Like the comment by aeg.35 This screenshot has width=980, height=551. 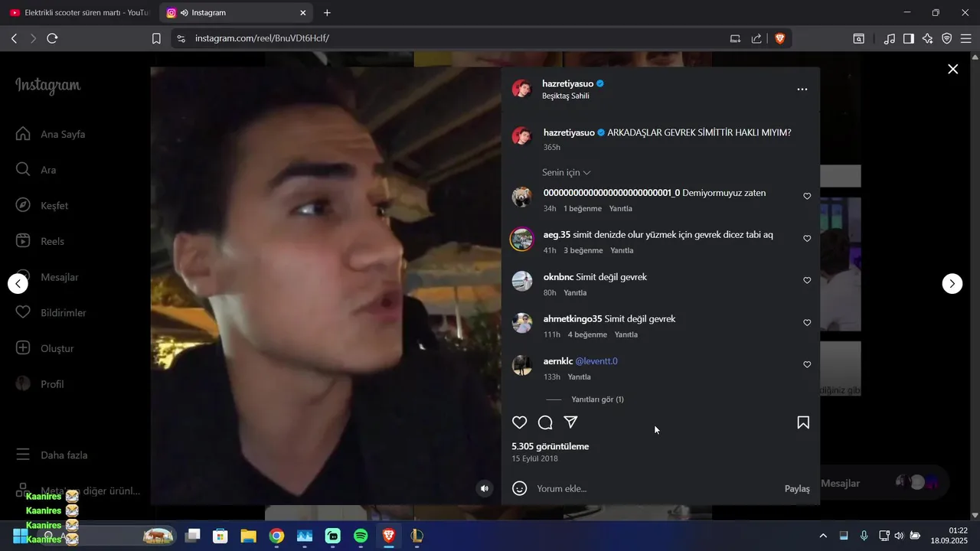(x=807, y=239)
